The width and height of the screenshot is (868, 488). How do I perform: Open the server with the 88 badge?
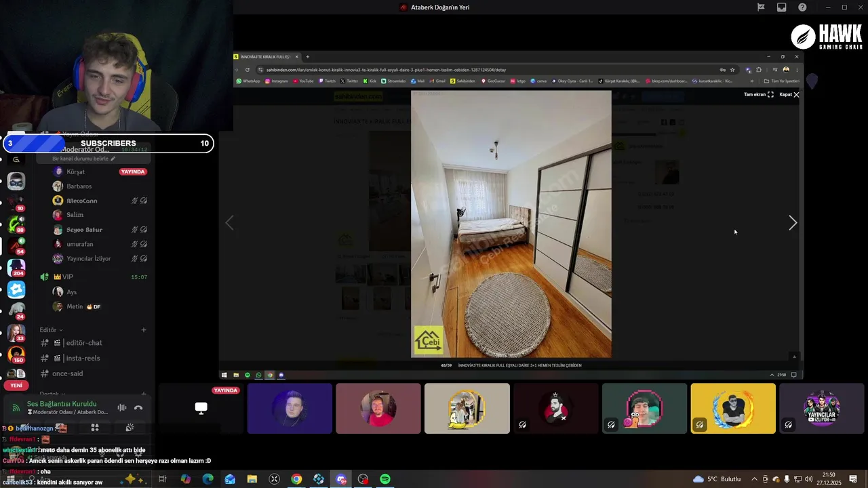16,224
